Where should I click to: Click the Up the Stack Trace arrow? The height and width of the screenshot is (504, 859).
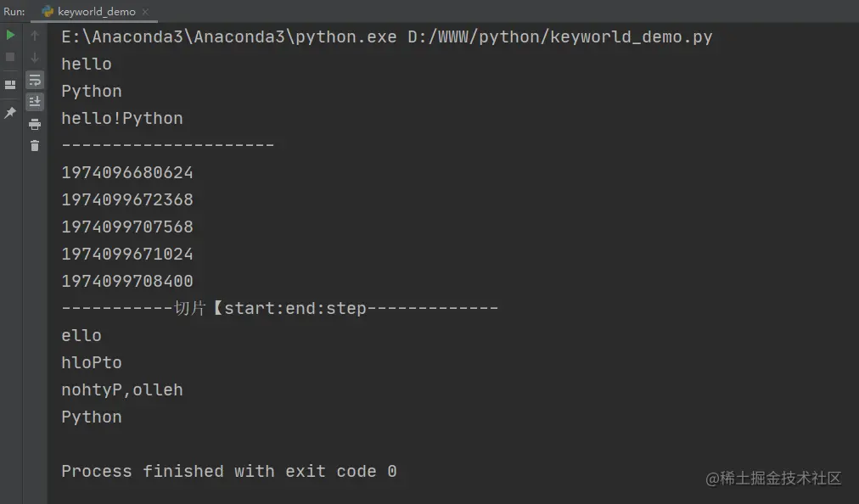point(35,36)
